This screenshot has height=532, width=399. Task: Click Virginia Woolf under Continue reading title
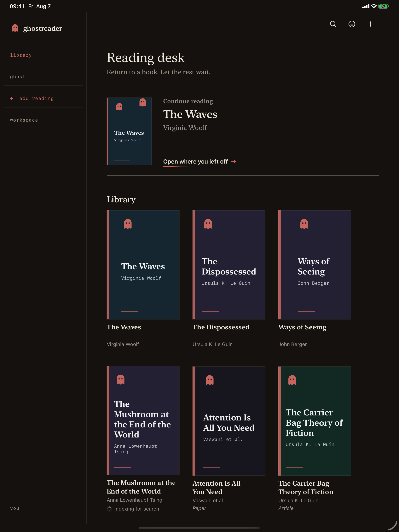tap(185, 128)
